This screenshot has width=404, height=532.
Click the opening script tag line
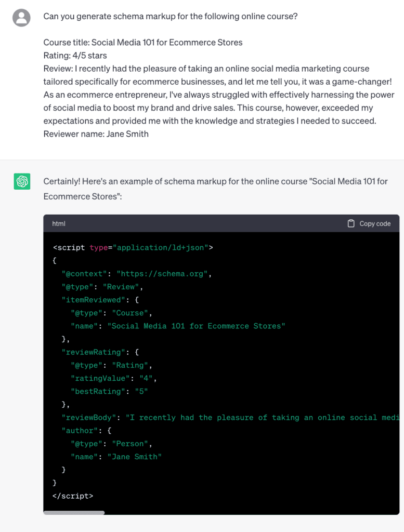(x=133, y=247)
